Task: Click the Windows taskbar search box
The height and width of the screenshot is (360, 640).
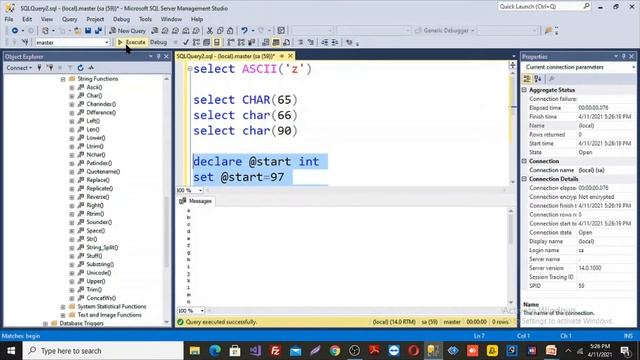Action: [103, 351]
